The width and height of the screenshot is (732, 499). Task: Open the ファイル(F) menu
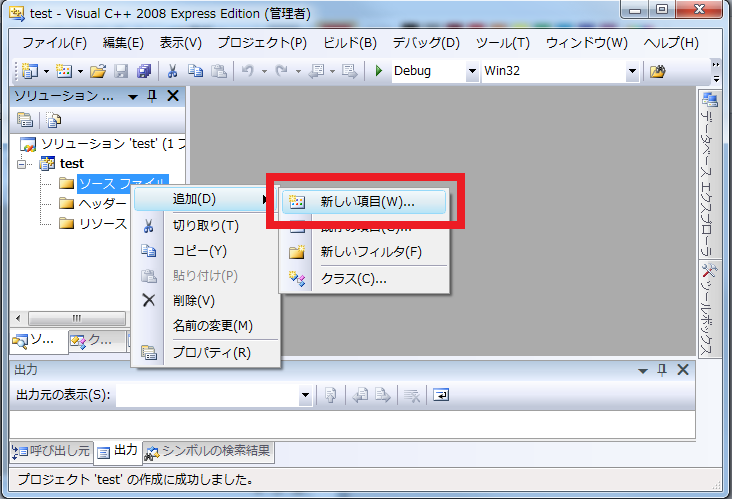[x=54, y=43]
